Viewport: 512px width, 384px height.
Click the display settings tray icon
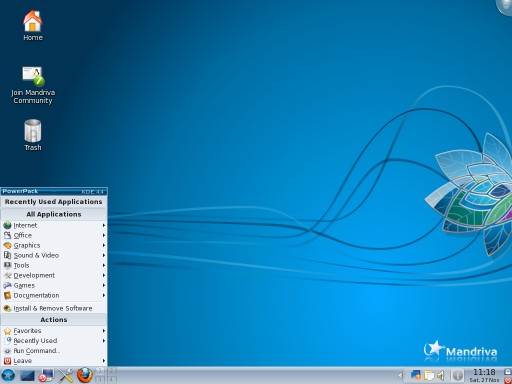click(x=416, y=375)
